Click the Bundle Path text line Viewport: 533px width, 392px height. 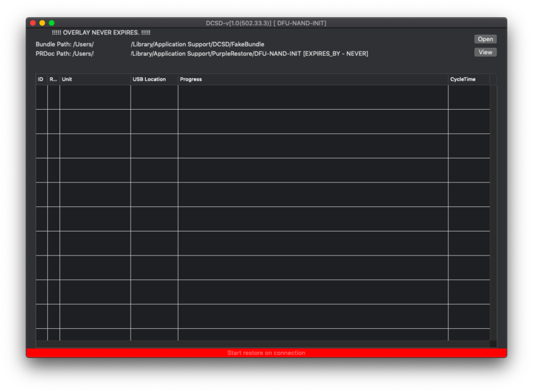click(x=150, y=44)
